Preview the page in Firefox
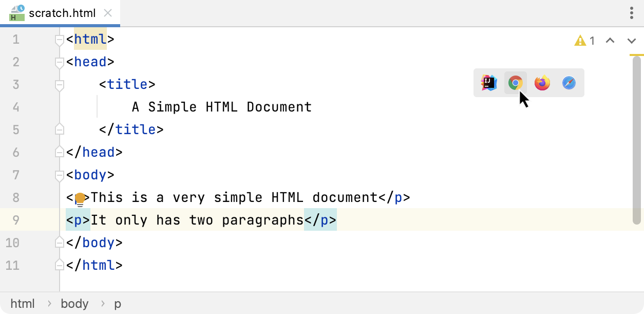The image size is (644, 314). pos(542,83)
